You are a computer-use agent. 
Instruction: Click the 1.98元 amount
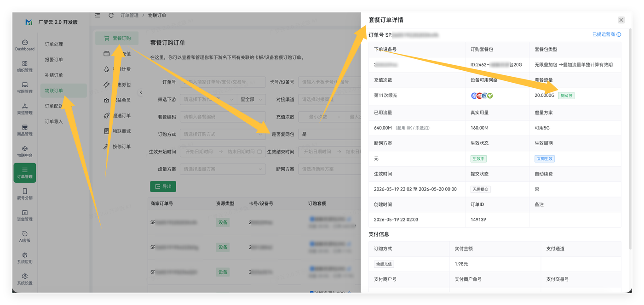tap(461, 264)
